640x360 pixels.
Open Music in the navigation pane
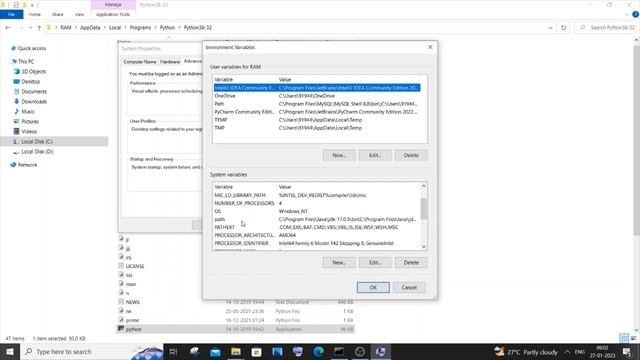click(28, 111)
